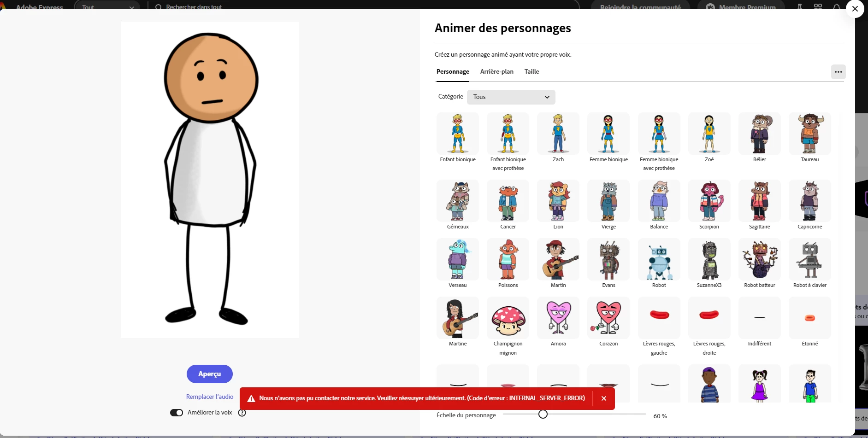Image resolution: width=868 pixels, height=438 pixels.
Task: Select the Cancer character
Action: (x=508, y=201)
